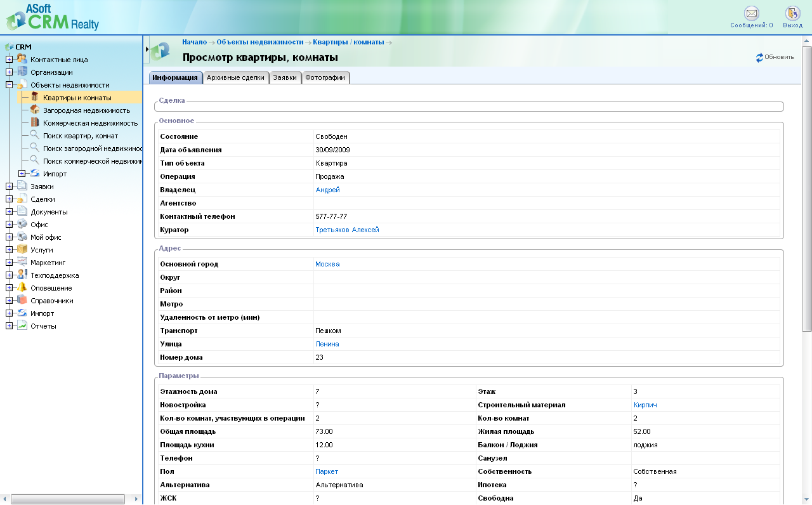Click the Refresh arrows icon

(x=759, y=57)
